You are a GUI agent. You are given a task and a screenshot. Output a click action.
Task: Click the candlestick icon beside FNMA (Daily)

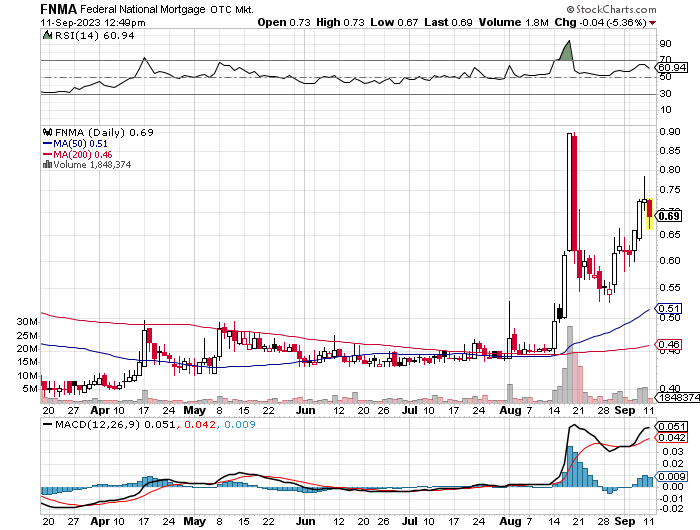[x=47, y=132]
